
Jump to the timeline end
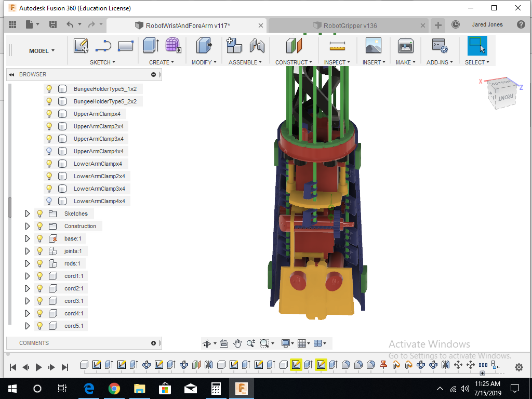click(x=65, y=367)
